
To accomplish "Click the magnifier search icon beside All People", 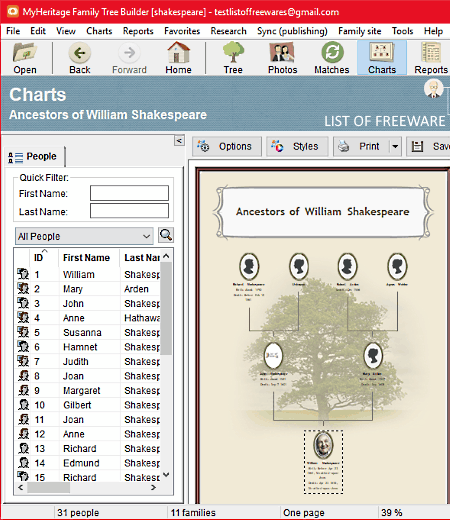I will tap(166, 235).
